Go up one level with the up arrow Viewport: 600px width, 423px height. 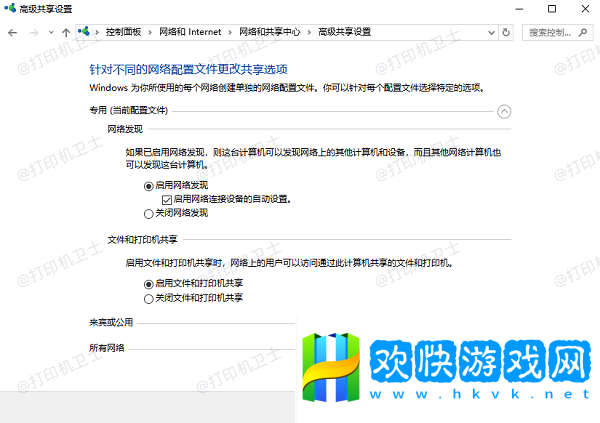tap(66, 33)
